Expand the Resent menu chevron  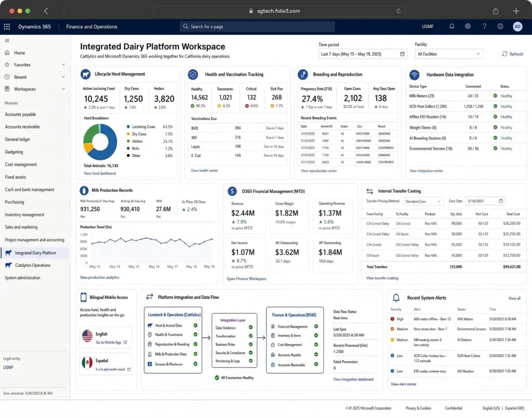coord(63,77)
